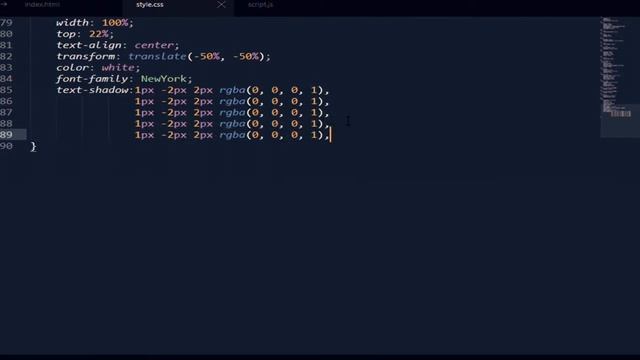Click the text-align property name
This screenshot has width=640, height=360.
[x=89, y=45]
